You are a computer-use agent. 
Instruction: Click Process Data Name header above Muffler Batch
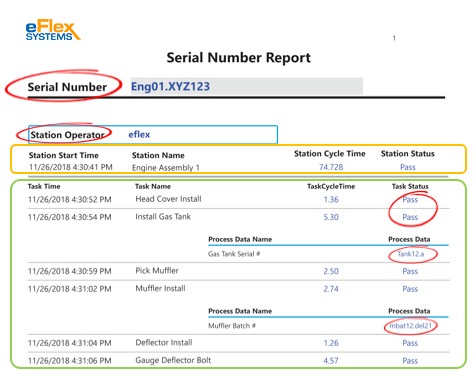(240, 311)
